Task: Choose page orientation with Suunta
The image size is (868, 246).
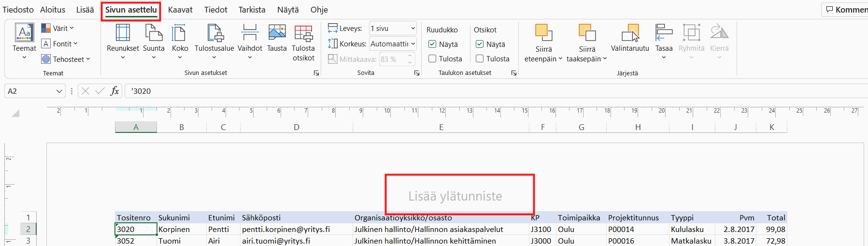Action: pyautogui.click(x=154, y=42)
